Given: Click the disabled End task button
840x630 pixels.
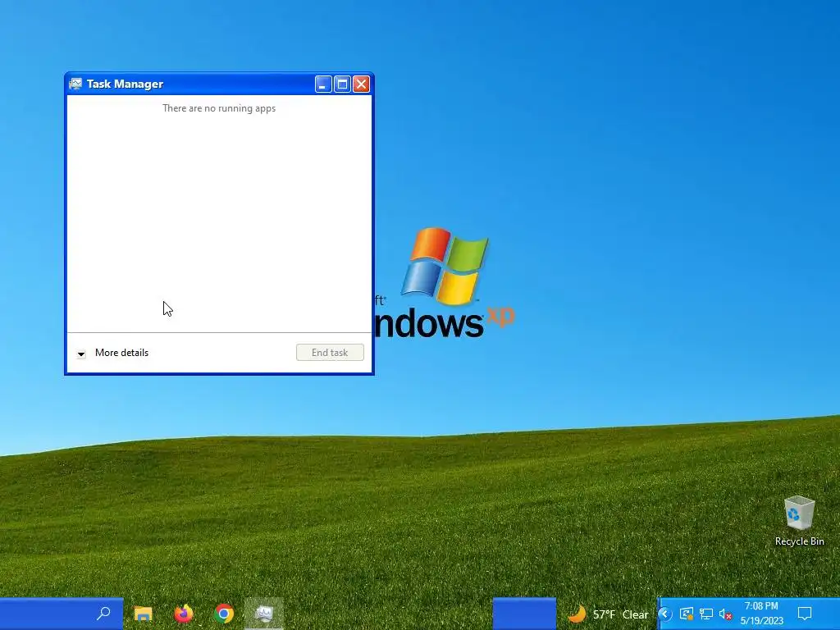Looking at the screenshot, I should tap(330, 353).
